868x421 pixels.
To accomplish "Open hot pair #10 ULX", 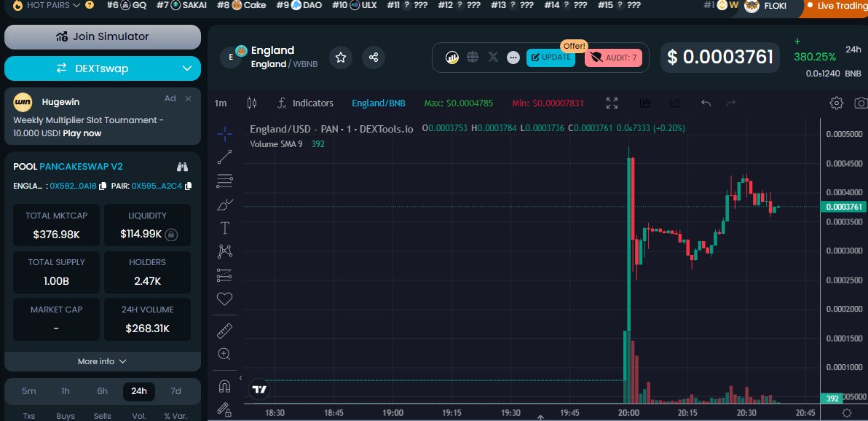I will point(355,5).
